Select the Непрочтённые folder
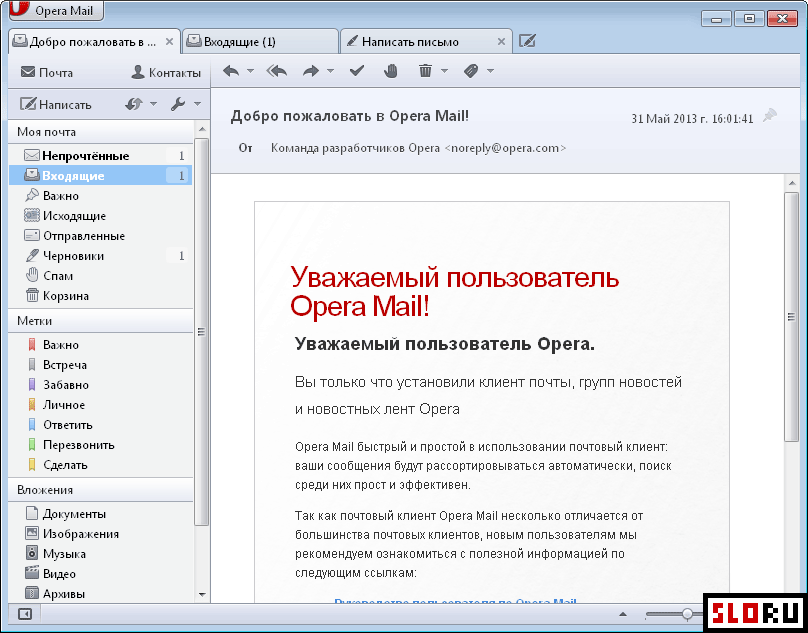The width and height of the screenshot is (808, 633). [x=100, y=156]
